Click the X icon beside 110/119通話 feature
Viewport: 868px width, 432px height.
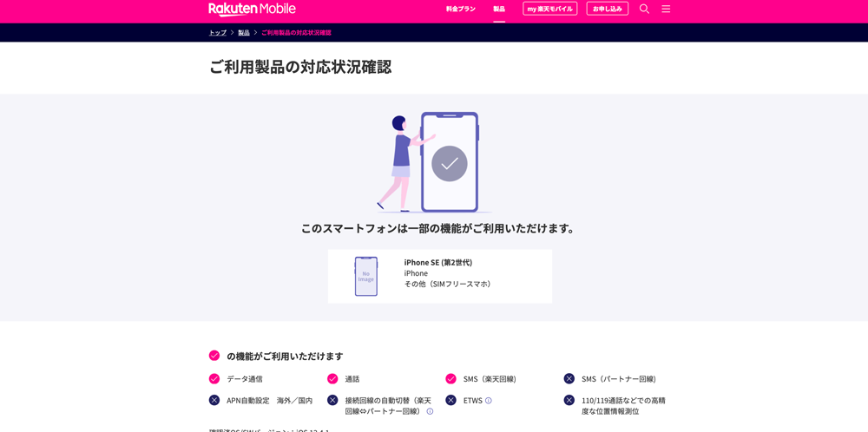569,400
